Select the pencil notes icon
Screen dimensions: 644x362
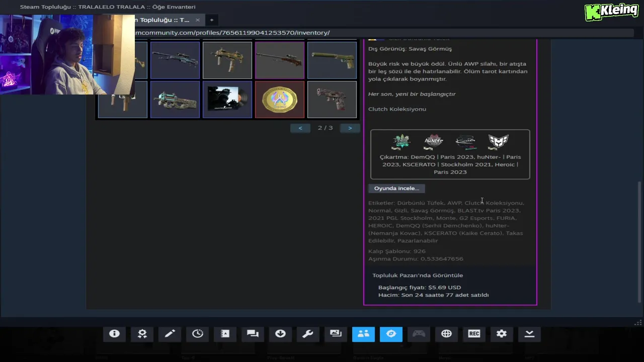coord(170,334)
